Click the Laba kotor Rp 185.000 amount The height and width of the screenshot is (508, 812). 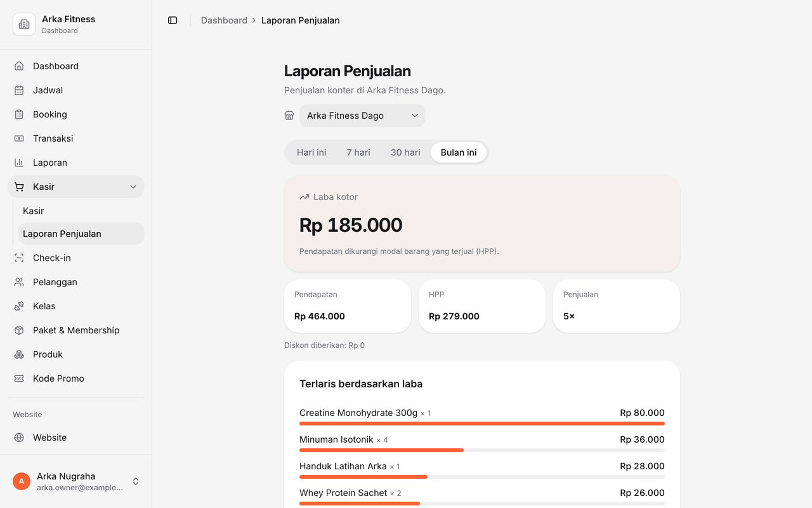[x=351, y=225]
